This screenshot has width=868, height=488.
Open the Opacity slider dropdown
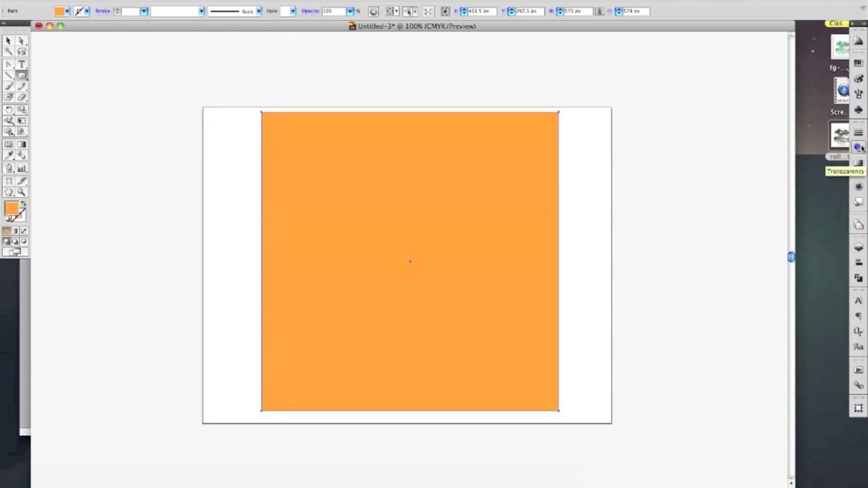tap(350, 12)
